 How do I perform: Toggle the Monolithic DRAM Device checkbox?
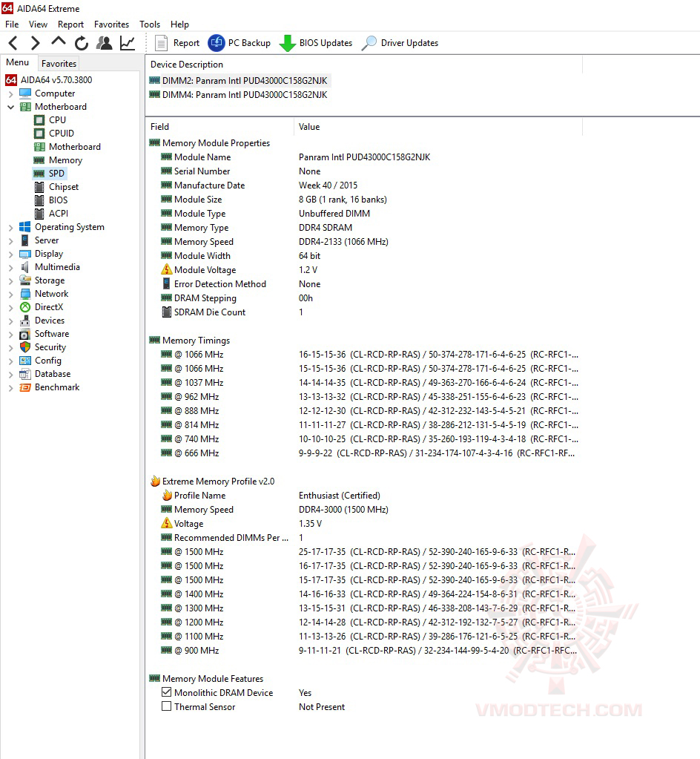tap(166, 692)
